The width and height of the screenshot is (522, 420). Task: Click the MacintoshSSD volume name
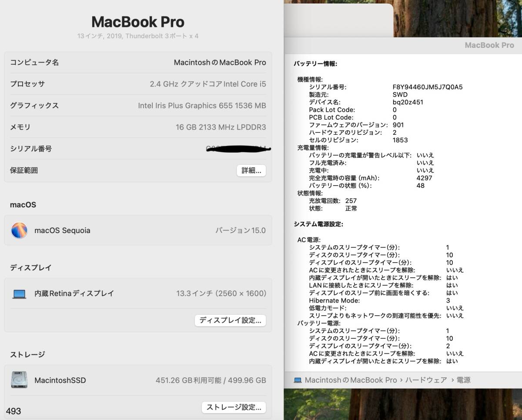(x=60, y=380)
